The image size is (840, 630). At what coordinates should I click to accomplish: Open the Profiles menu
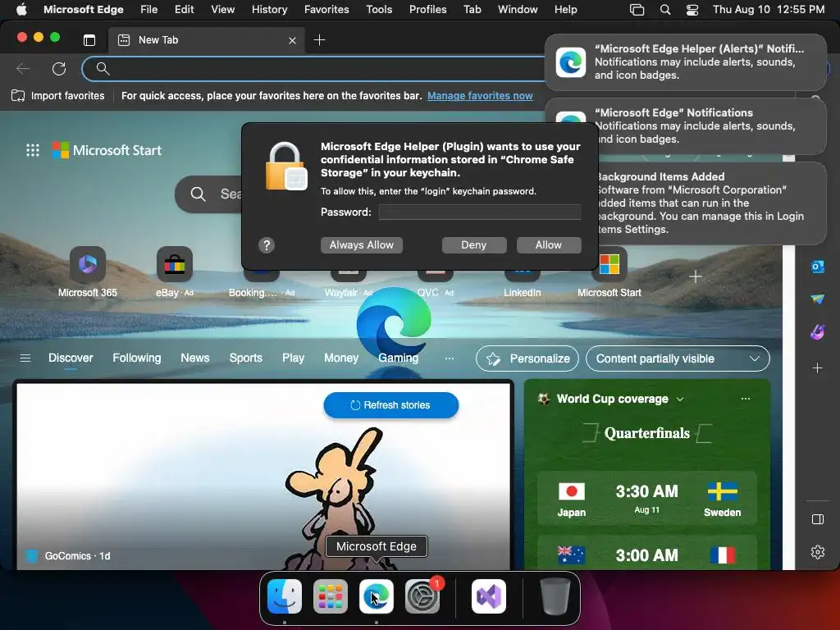[x=427, y=9]
